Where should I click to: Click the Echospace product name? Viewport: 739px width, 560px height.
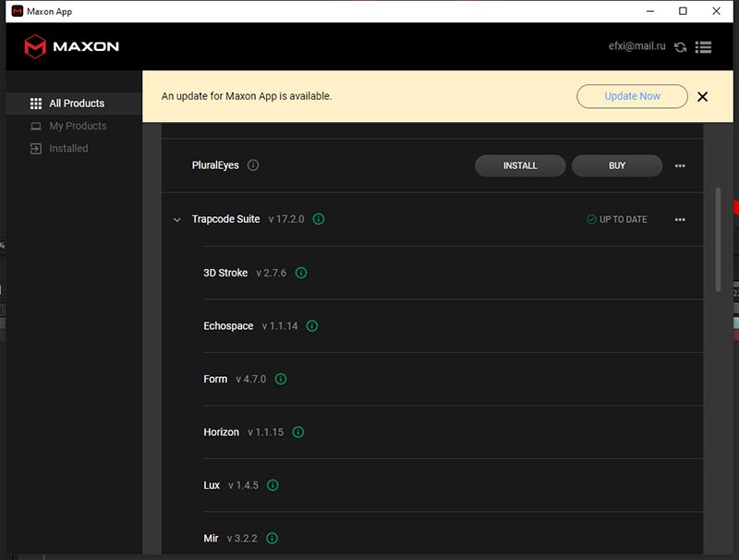pyautogui.click(x=228, y=326)
